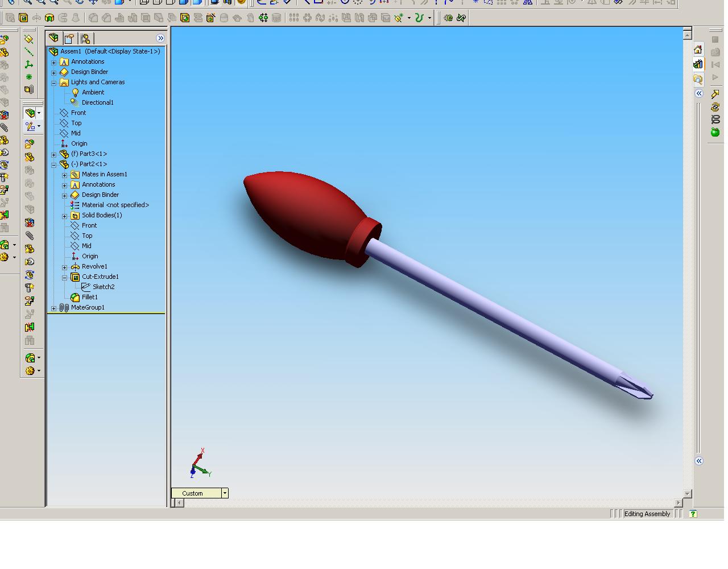Select the Assem1 root node
This screenshot has width=728, height=569.
[110, 51]
